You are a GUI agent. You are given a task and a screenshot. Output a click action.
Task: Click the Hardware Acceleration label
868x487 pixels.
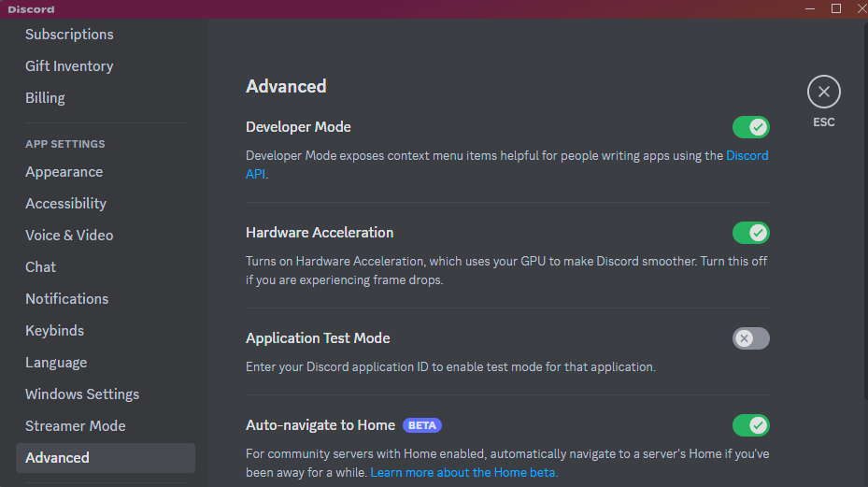[320, 233]
